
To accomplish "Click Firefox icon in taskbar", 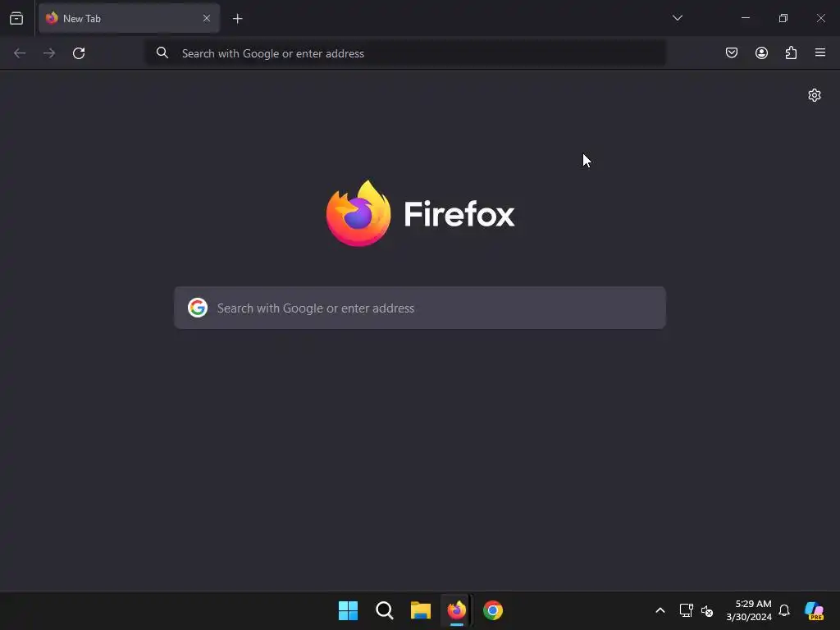I will pos(456,610).
